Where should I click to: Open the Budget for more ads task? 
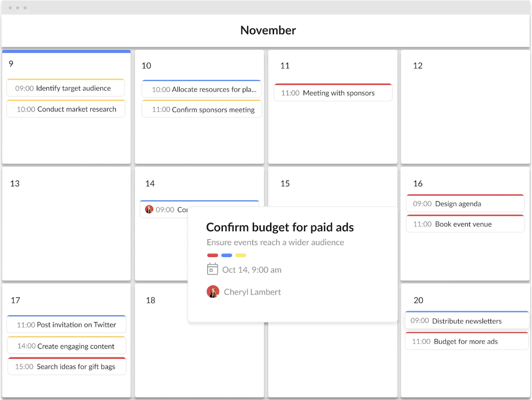tap(466, 341)
